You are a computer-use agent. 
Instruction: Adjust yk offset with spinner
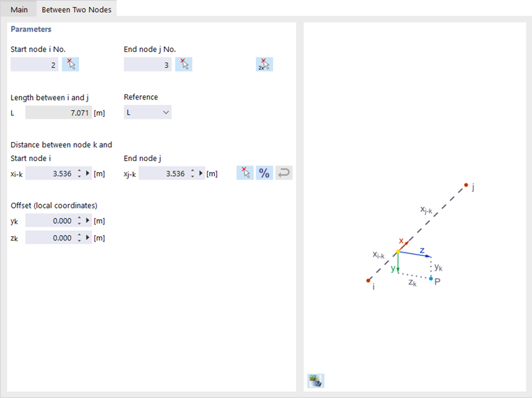79,221
